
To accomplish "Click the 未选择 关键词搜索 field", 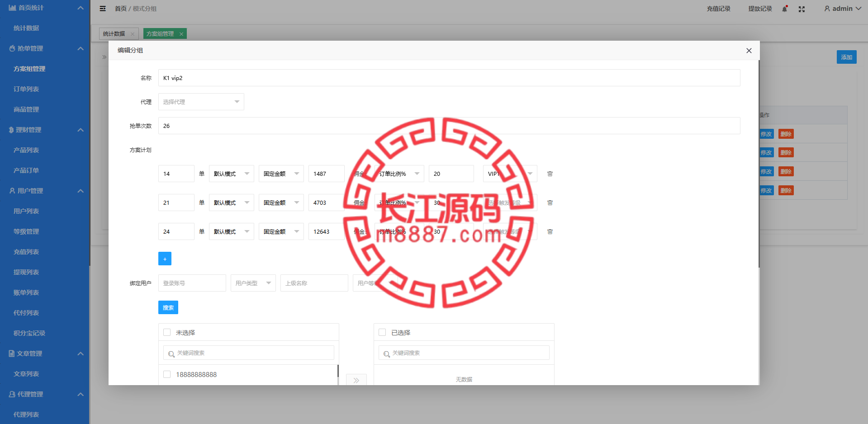I will (249, 353).
